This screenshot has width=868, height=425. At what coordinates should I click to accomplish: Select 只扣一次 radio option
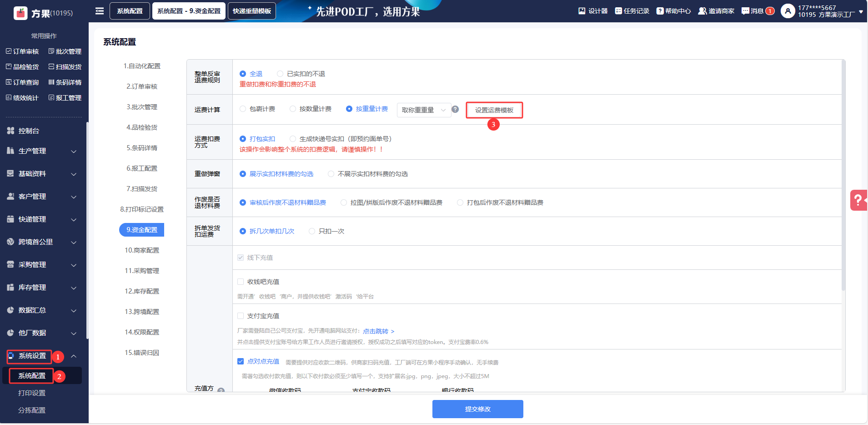pos(312,231)
